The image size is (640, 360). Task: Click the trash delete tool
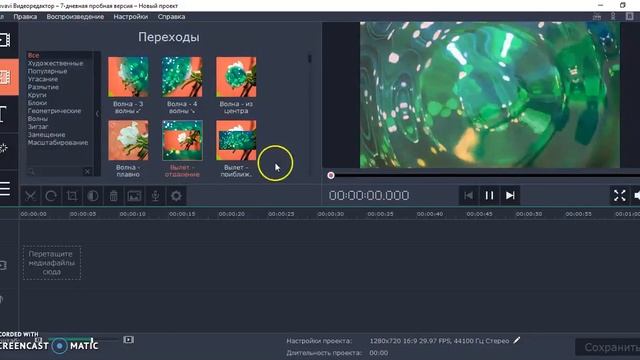pos(113,196)
